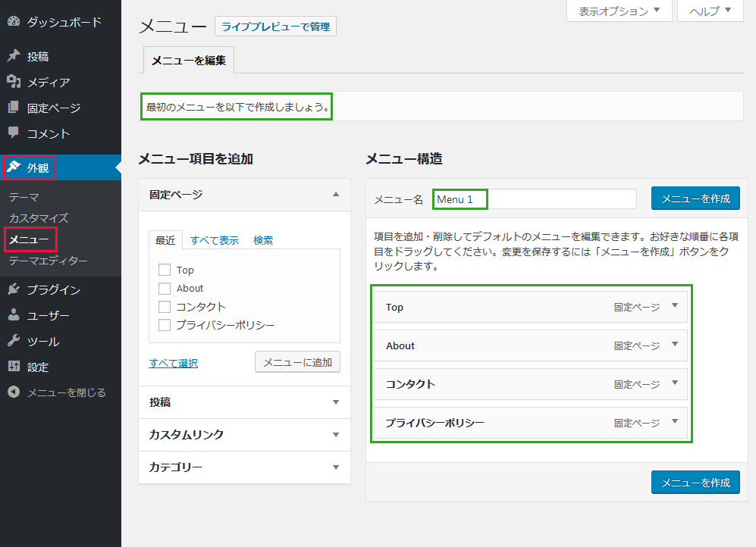Screen dimensions: 756x547
Task: Collapse the 固定ページ panel arrow
Action: point(336,195)
